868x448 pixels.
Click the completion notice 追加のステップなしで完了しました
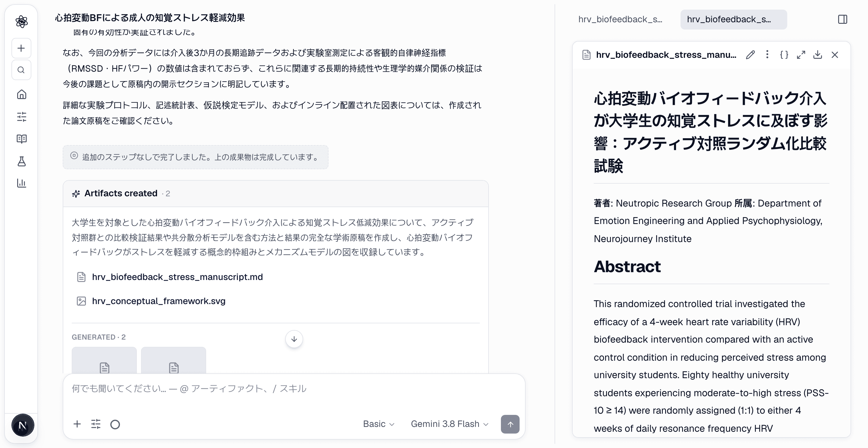(x=195, y=157)
